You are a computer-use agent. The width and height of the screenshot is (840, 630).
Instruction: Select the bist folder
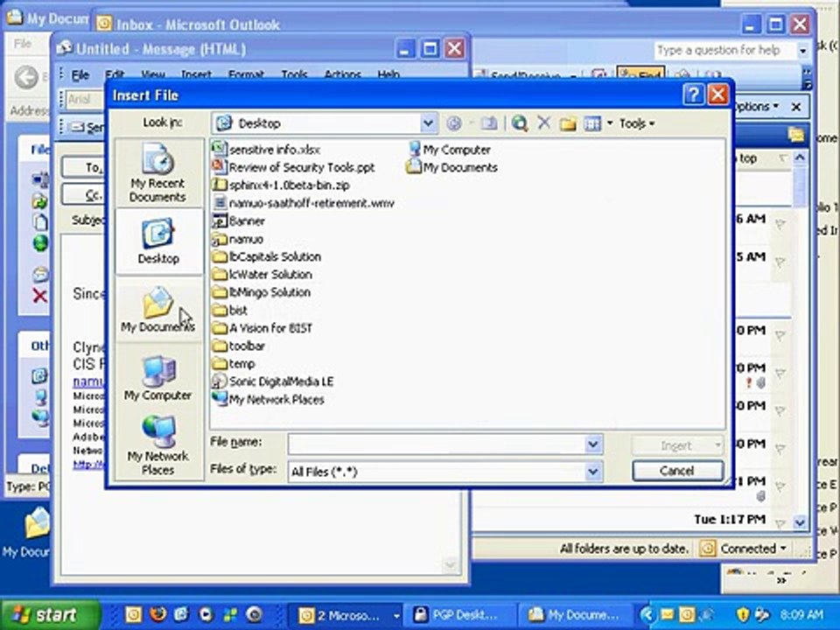click(x=230, y=310)
